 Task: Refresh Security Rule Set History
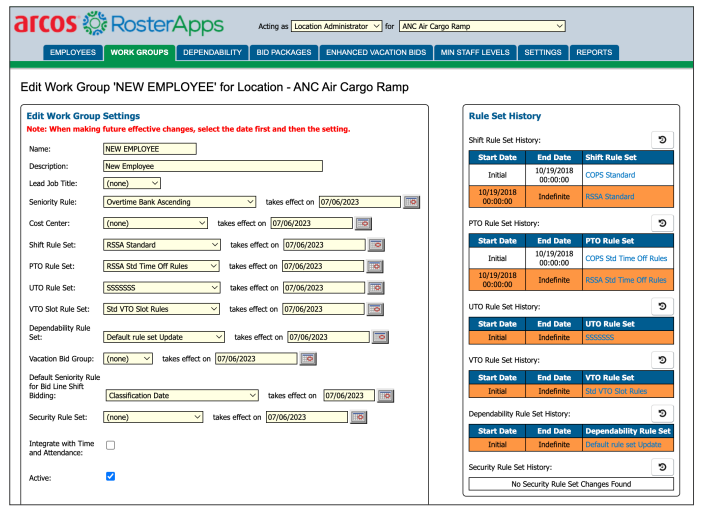tap(662, 467)
